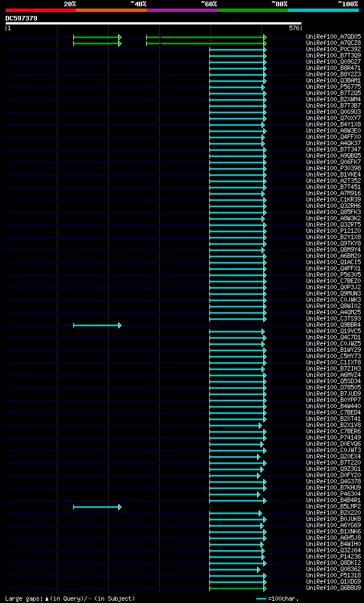The width and height of the screenshot is (364, 603).
Task: Click hit label UniRef100_Q9MUN3
Action: (333, 293)
